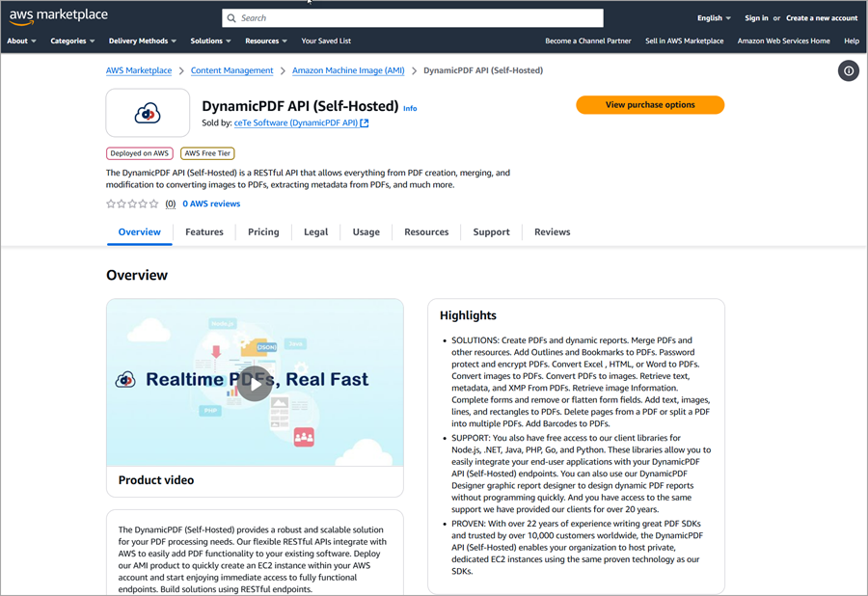Click Become a Channel Partner
This screenshot has width=868, height=596.
click(x=588, y=41)
